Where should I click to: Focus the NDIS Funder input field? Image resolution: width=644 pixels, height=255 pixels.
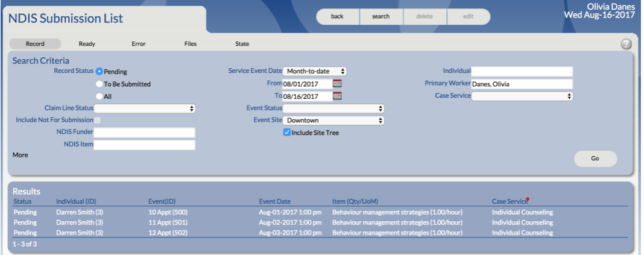tap(145, 133)
